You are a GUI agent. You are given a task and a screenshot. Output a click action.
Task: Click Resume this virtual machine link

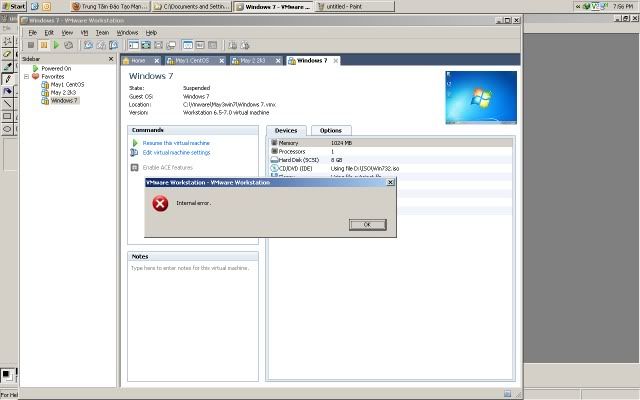176,143
